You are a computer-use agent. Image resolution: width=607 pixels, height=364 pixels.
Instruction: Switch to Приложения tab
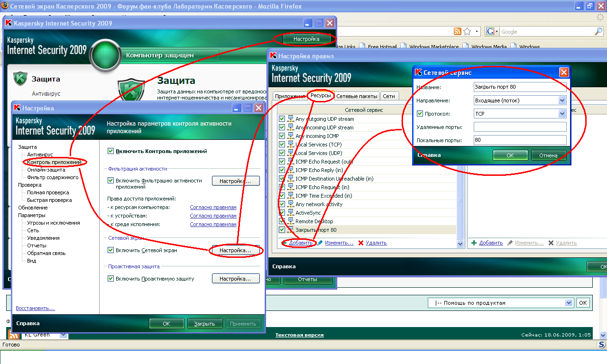tap(289, 96)
